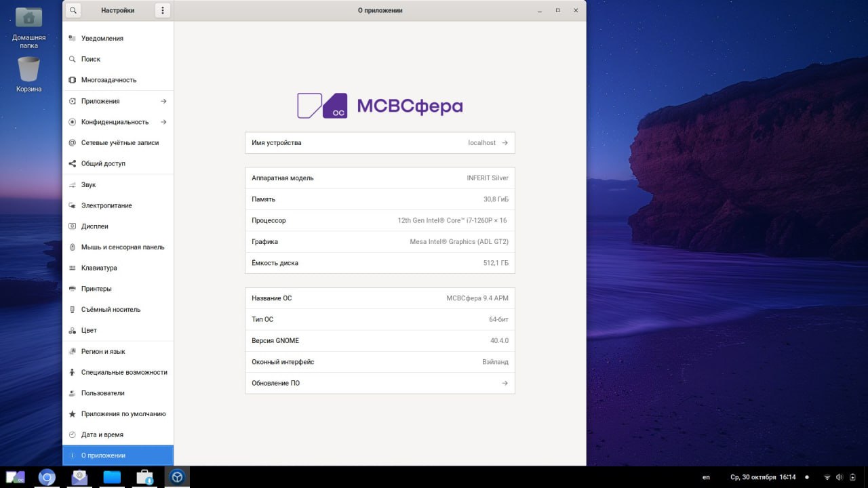Select Регион и язык in sidebar
Image resolution: width=868 pixels, height=488 pixels.
(118, 351)
